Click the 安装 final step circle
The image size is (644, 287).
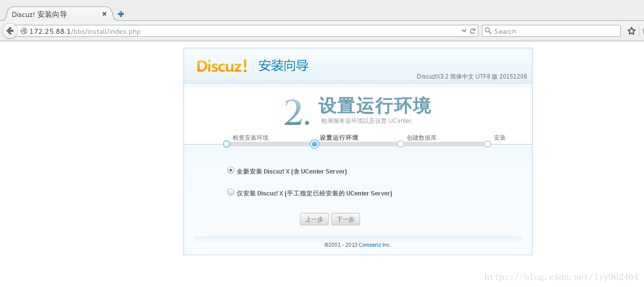[487, 144]
